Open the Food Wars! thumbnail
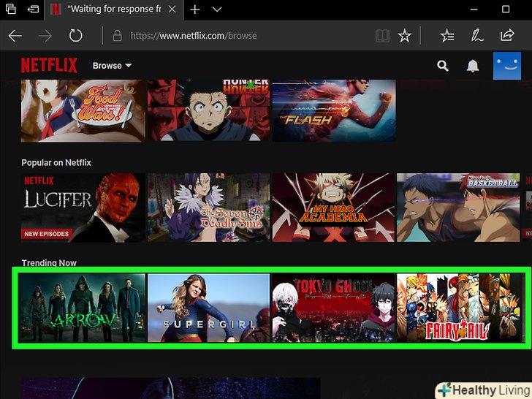 [x=83, y=110]
